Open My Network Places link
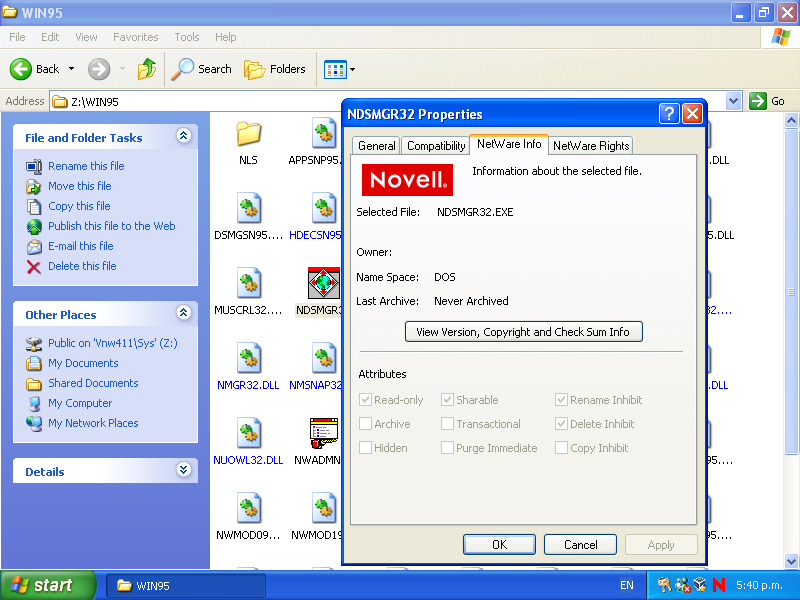Image resolution: width=800 pixels, height=600 pixels. pyautogui.click(x=93, y=423)
